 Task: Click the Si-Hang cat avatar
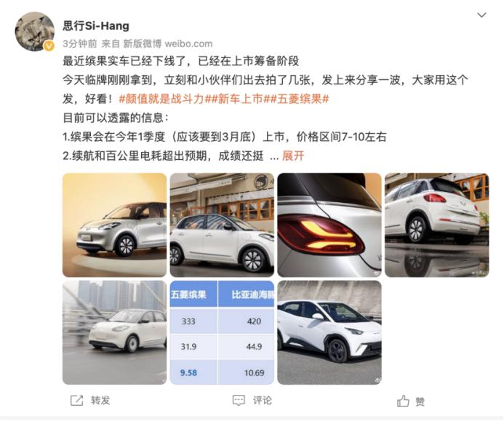[35, 31]
